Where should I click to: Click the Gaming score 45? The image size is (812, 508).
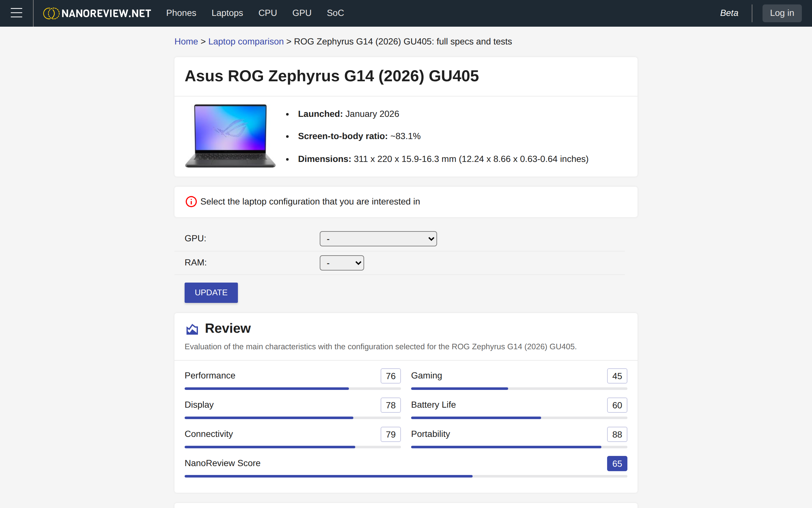pos(617,376)
